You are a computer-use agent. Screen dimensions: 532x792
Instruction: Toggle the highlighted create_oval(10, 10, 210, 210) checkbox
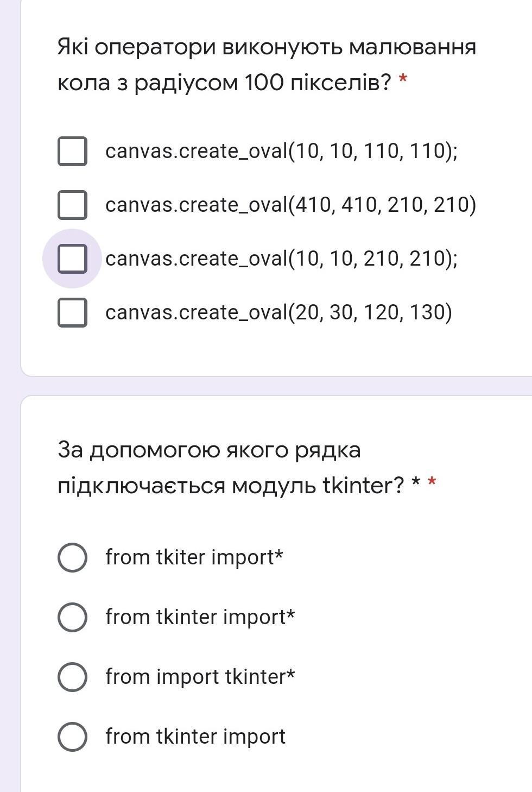(72, 259)
